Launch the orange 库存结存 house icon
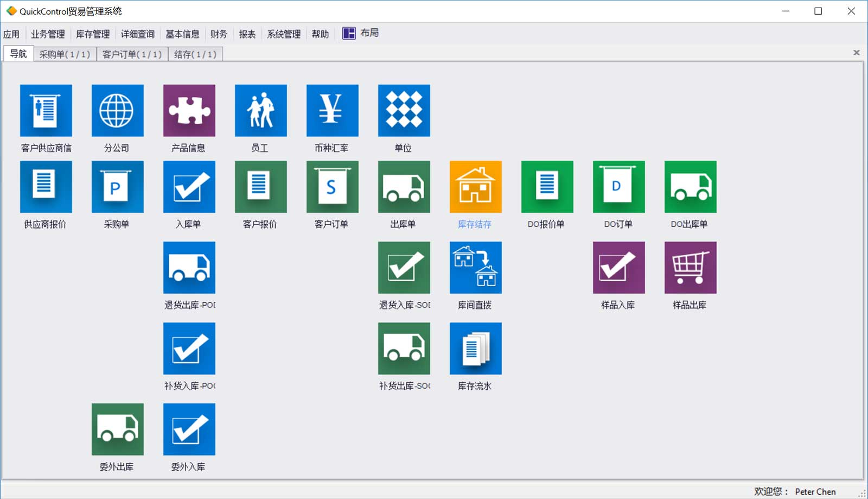Image resolution: width=868 pixels, height=499 pixels. coord(476,187)
